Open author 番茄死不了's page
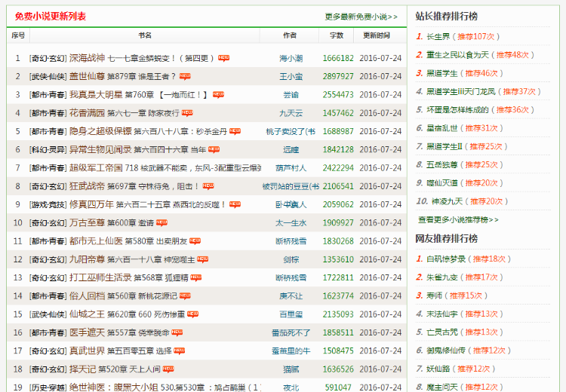This screenshot has height=392, width=566. (x=291, y=332)
